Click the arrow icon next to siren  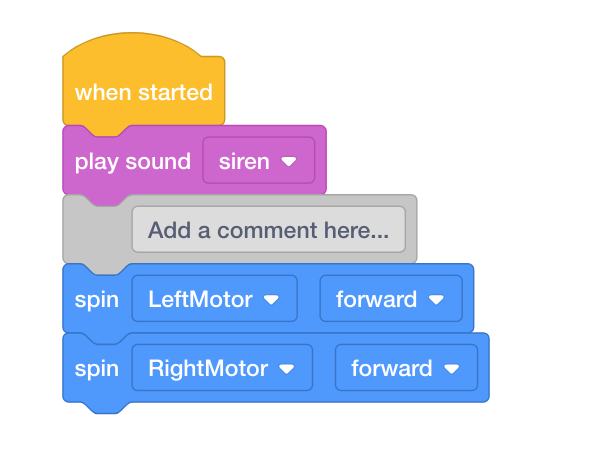(289, 162)
